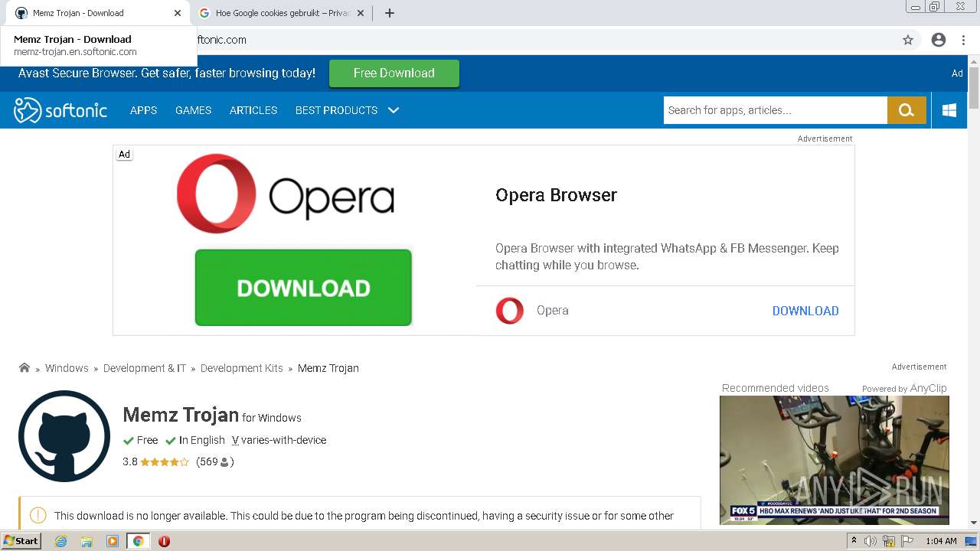Click the Action Center flag tray icon
This screenshot has height=551, width=980.
[x=906, y=541]
